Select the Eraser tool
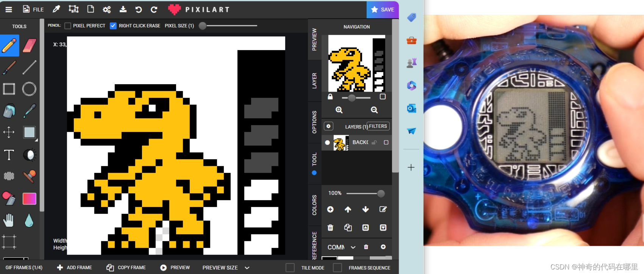Image resolution: width=644 pixels, height=274 pixels. (29, 45)
